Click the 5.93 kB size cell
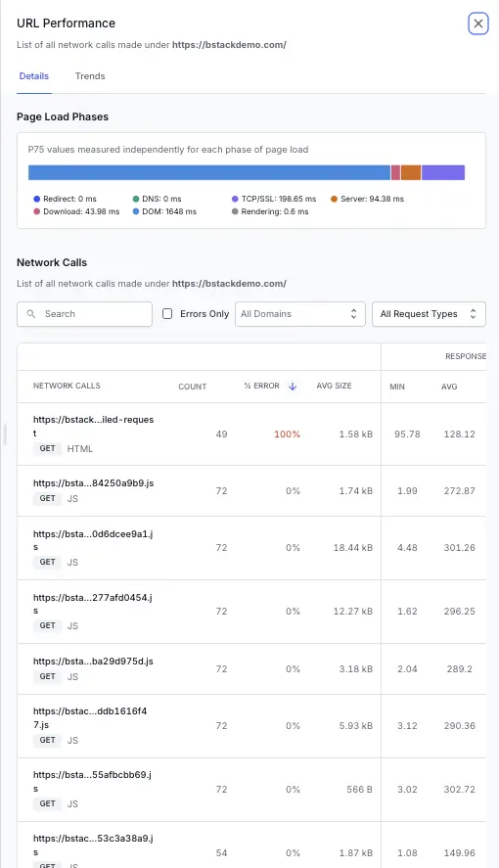Screen dimensions: 499x868 (356, 726)
